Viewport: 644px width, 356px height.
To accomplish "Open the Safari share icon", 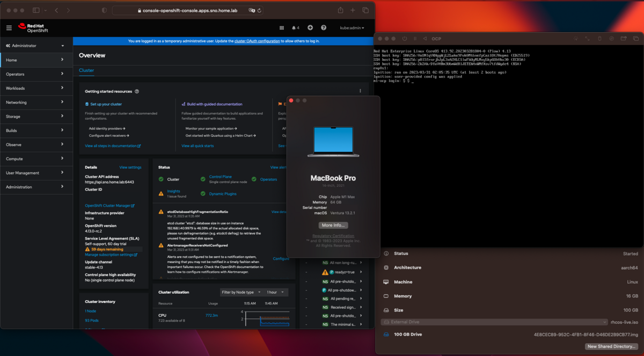I will (340, 10).
